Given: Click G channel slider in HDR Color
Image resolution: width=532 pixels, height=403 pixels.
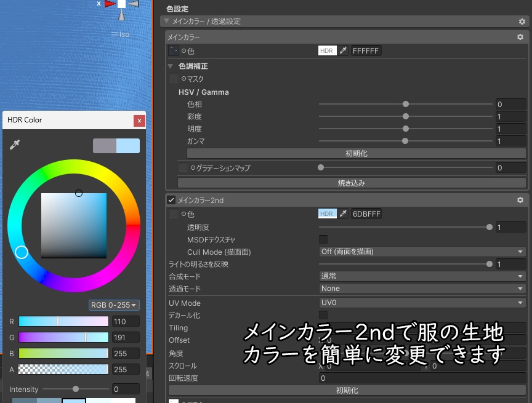Looking at the screenshot, I should 63,337.
